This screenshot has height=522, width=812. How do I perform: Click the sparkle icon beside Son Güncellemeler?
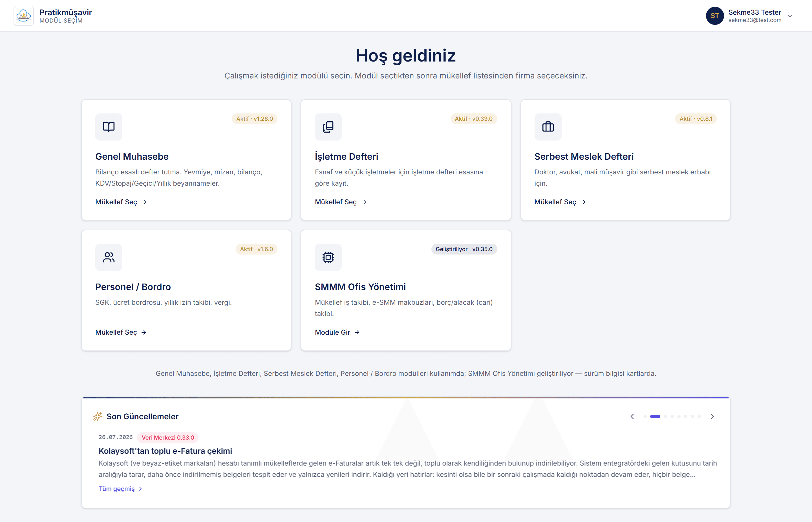point(98,416)
